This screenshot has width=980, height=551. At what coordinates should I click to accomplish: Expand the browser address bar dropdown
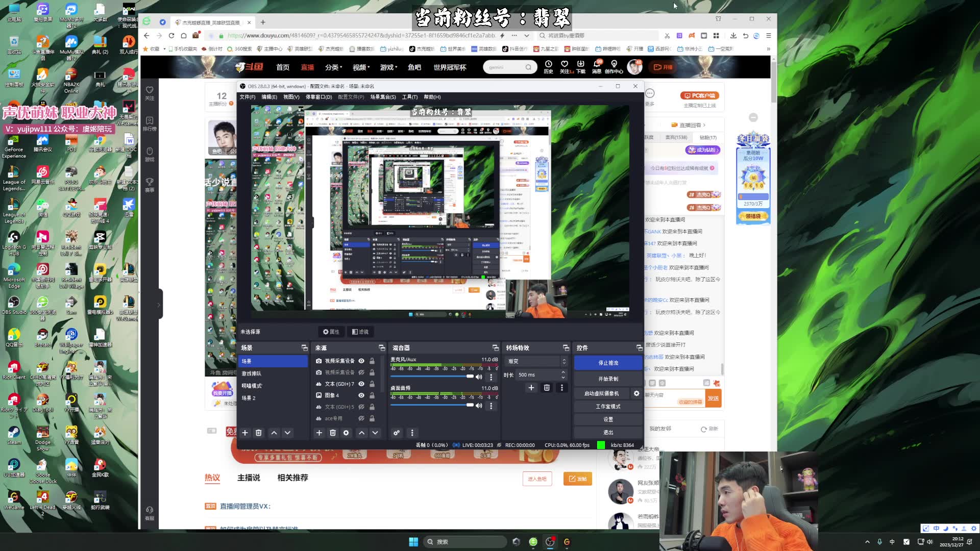(x=526, y=36)
